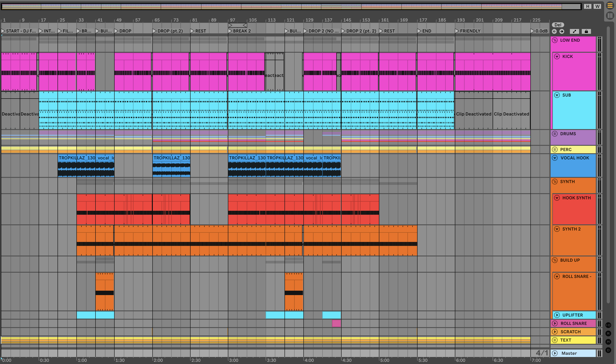Collapse the LOW END group track
Viewport: 616px width, 364px height.
[555, 40]
